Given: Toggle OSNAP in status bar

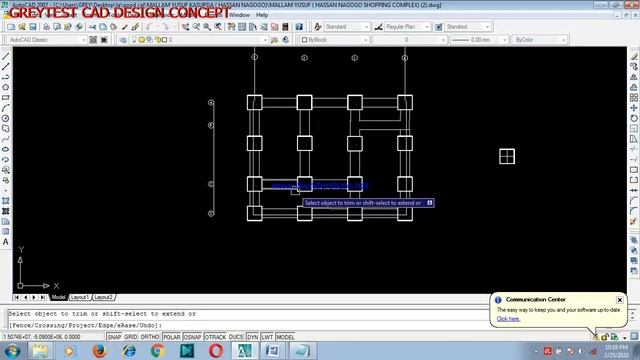Looking at the screenshot, I should pos(192,337).
